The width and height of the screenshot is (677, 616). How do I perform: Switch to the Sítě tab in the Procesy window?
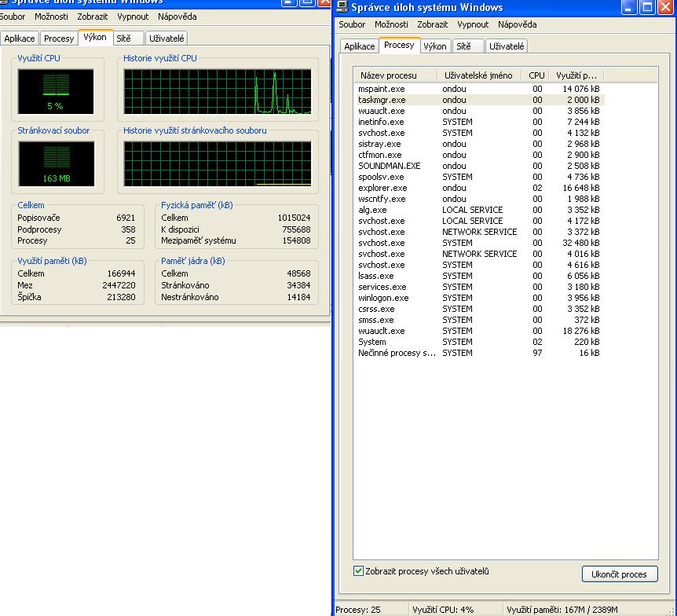click(463, 46)
